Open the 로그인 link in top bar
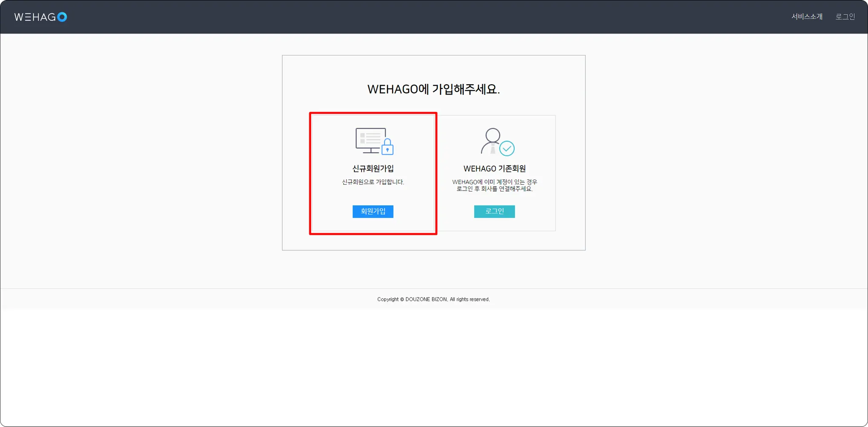868x427 pixels. point(845,17)
